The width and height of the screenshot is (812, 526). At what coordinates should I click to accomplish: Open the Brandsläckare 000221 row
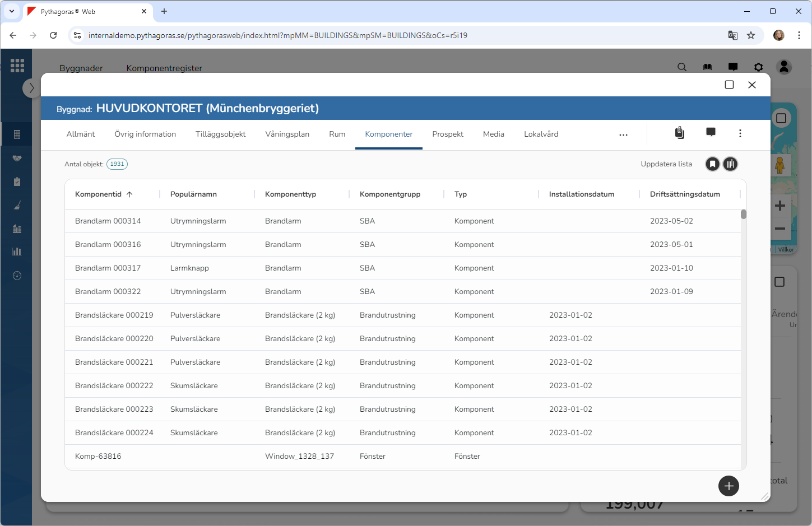[114, 362]
